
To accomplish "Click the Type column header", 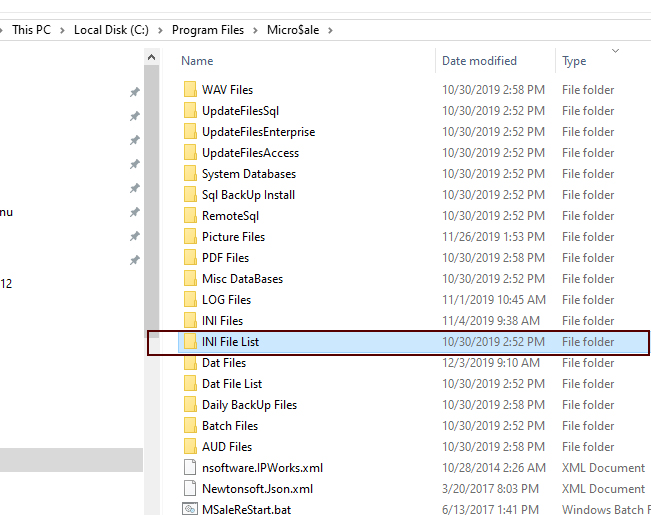I will (x=574, y=61).
